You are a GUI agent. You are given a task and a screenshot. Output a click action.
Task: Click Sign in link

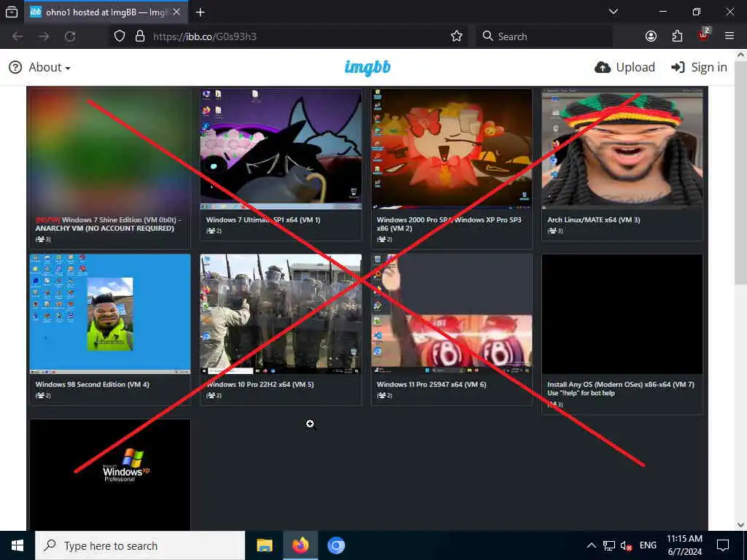pyautogui.click(x=699, y=68)
